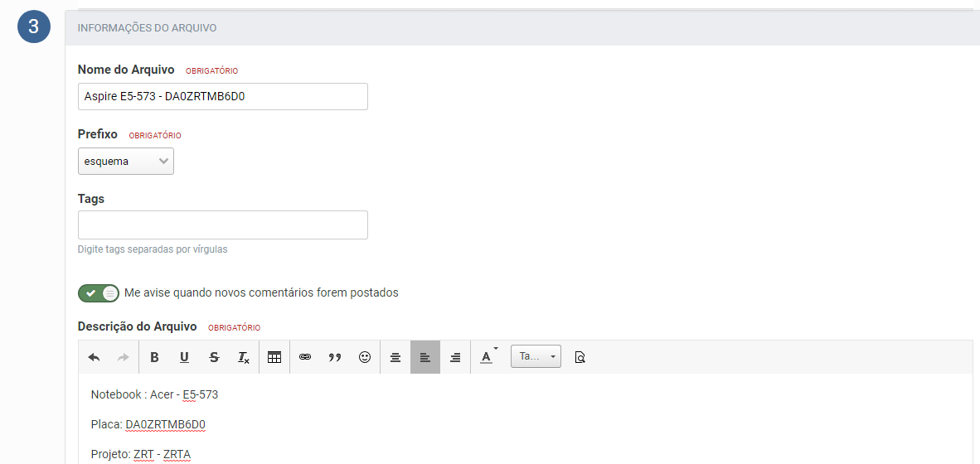Focus the Tags input field

tap(222, 225)
